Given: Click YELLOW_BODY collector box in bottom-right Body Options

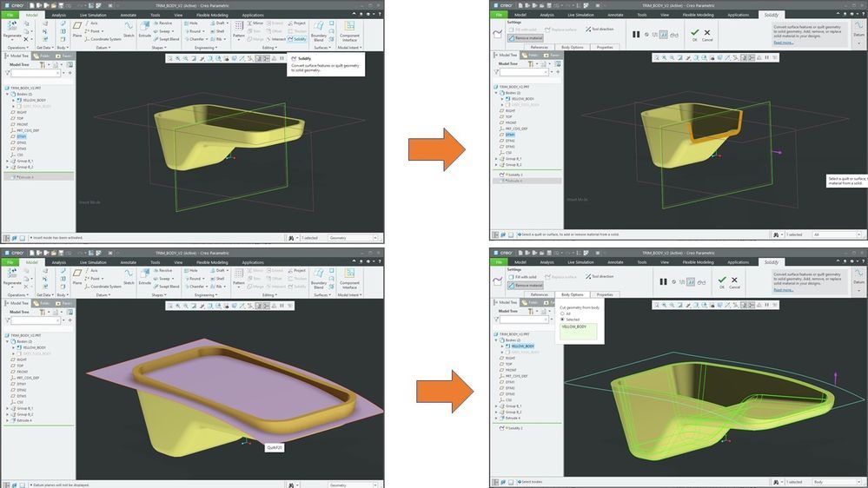Looking at the screenshot, I should 578,332.
